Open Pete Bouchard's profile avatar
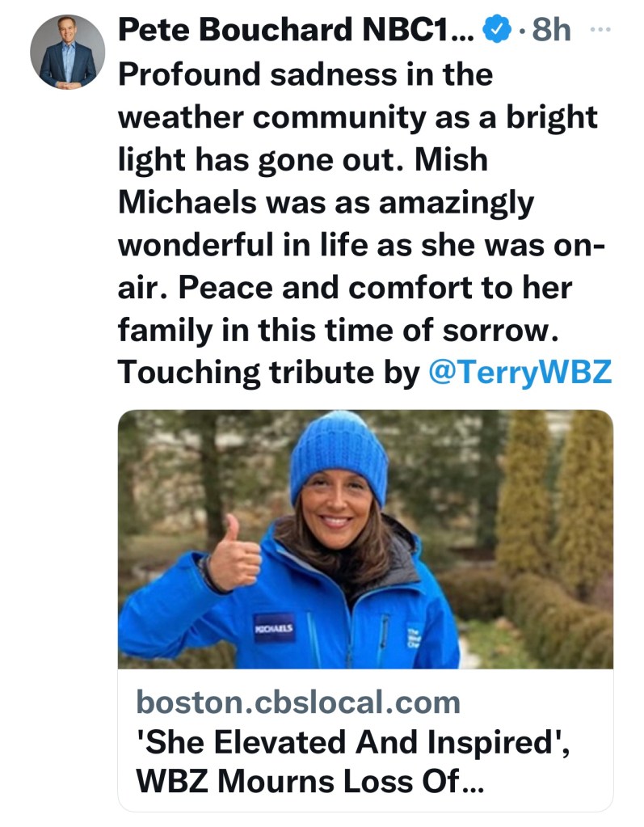This screenshot has width=644, height=827. point(67,52)
